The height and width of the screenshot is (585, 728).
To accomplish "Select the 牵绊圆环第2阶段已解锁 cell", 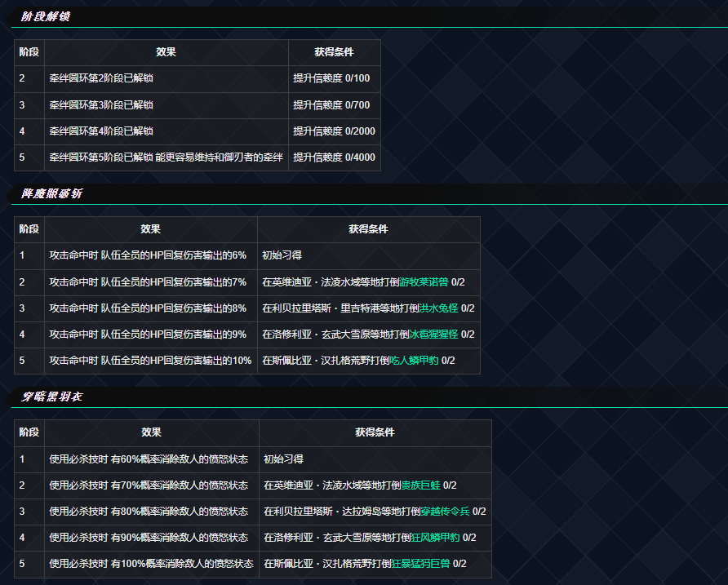I will point(101,78).
